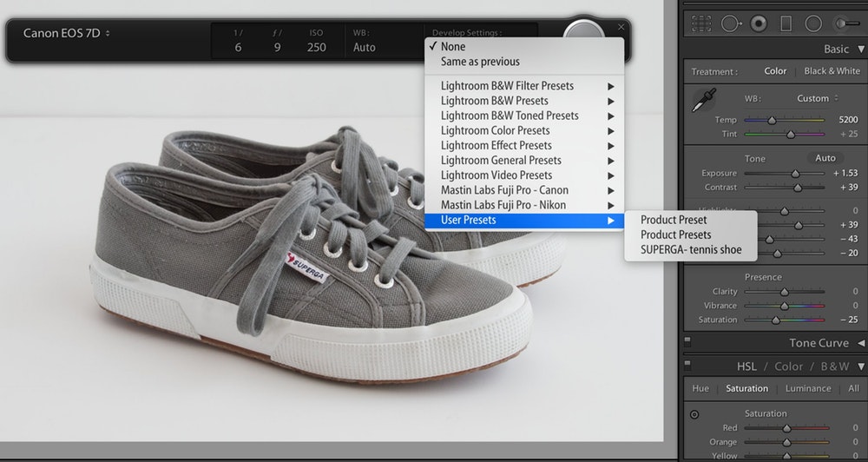Switch to the HSL Hue tab

(x=700, y=388)
